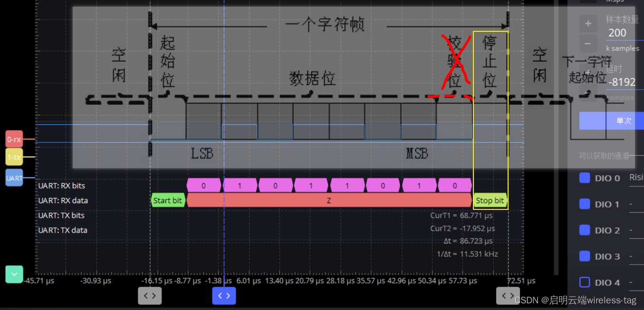Open DIO 3 trigger dropdown
The width and height of the screenshot is (644, 310).
coord(636,256)
